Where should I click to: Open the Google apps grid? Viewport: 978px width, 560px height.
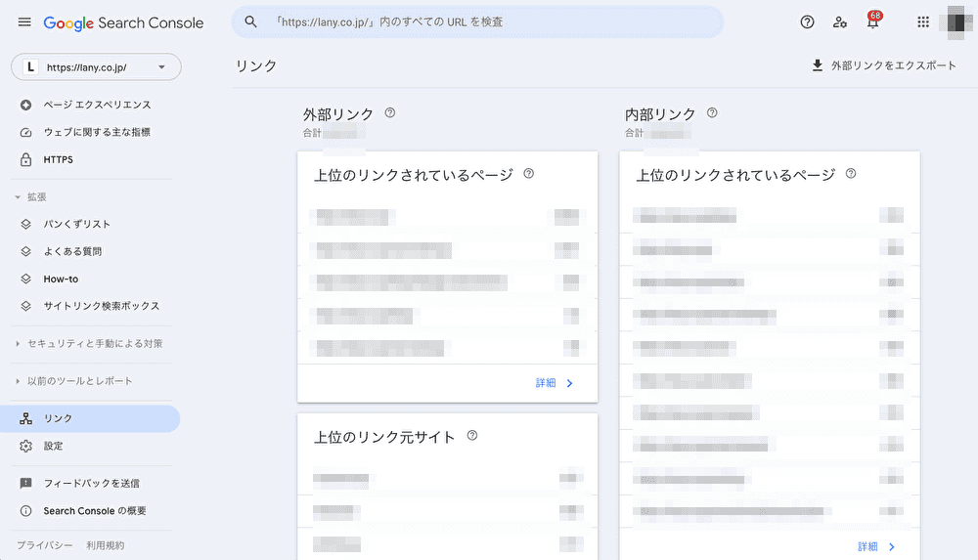click(923, 22)
